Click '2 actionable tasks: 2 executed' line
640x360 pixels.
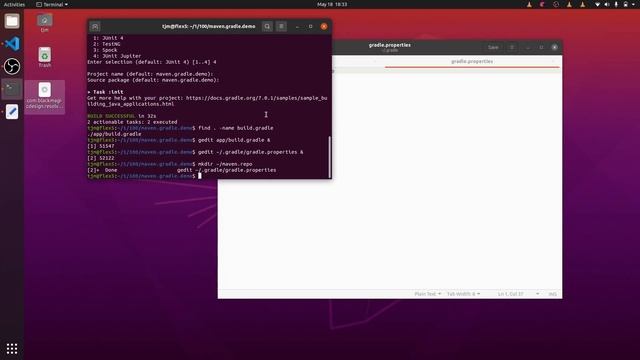pos(132,122)
